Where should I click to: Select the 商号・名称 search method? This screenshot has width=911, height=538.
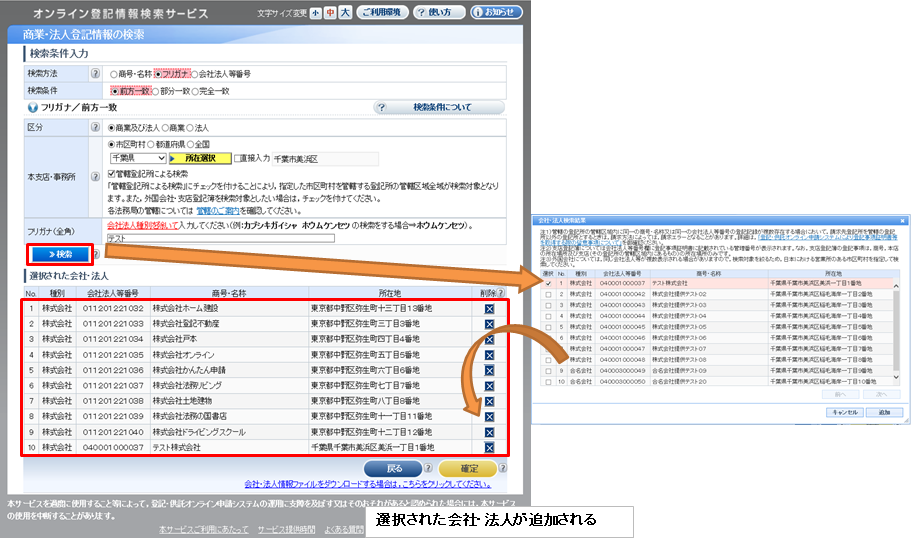[113, 74]
